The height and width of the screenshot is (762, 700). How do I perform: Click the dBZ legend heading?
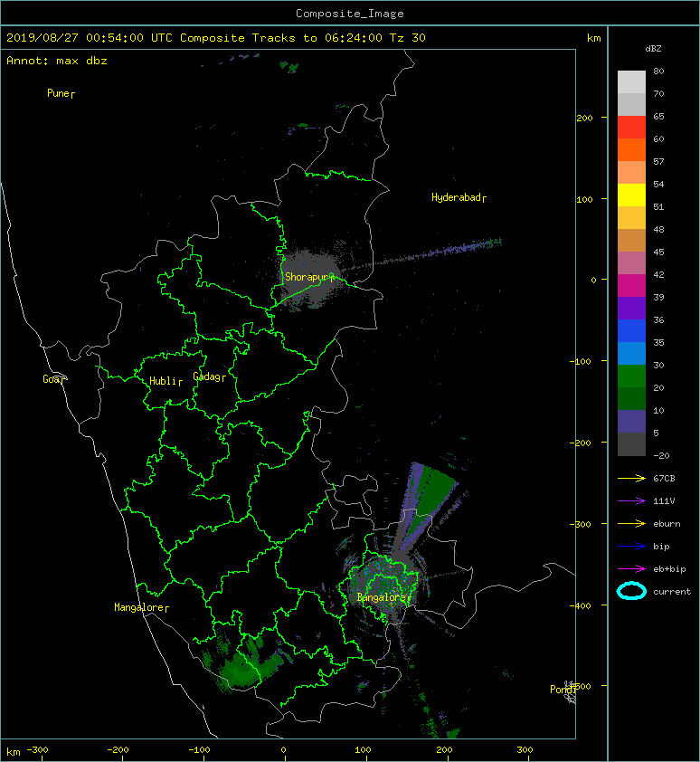[x=653, y=49]
